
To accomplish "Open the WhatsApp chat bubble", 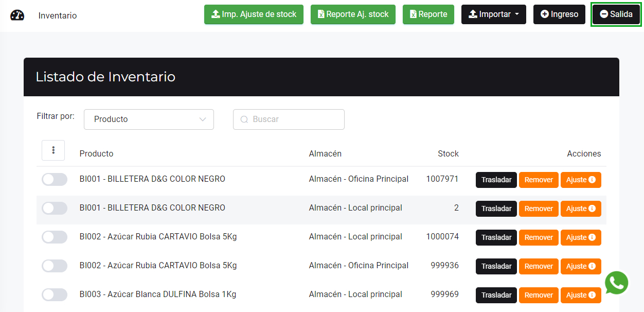I will (616, 283).
